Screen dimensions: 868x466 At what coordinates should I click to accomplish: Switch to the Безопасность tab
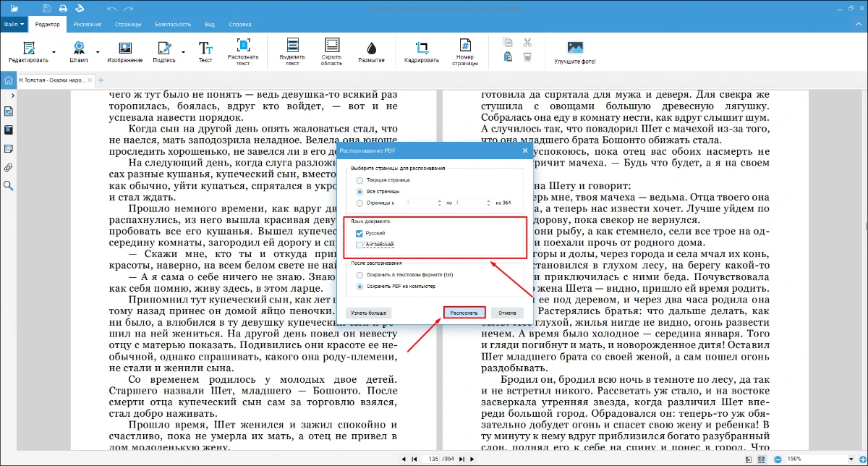point(172,24)
